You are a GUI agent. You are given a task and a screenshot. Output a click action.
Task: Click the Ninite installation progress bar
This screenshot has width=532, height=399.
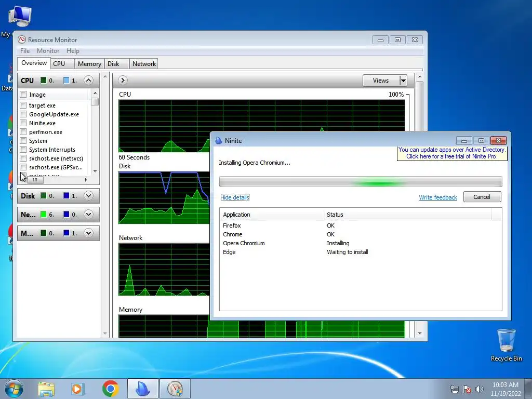point(361,181)
